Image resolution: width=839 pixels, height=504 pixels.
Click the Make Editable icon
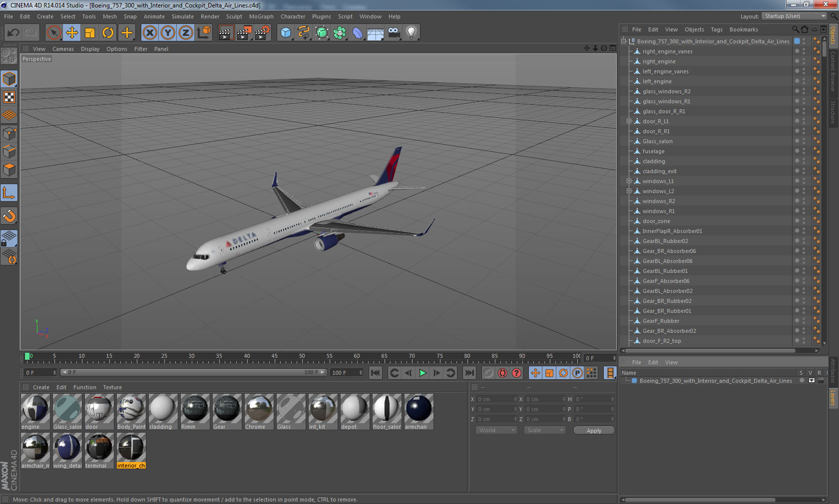tap(9, 56)
